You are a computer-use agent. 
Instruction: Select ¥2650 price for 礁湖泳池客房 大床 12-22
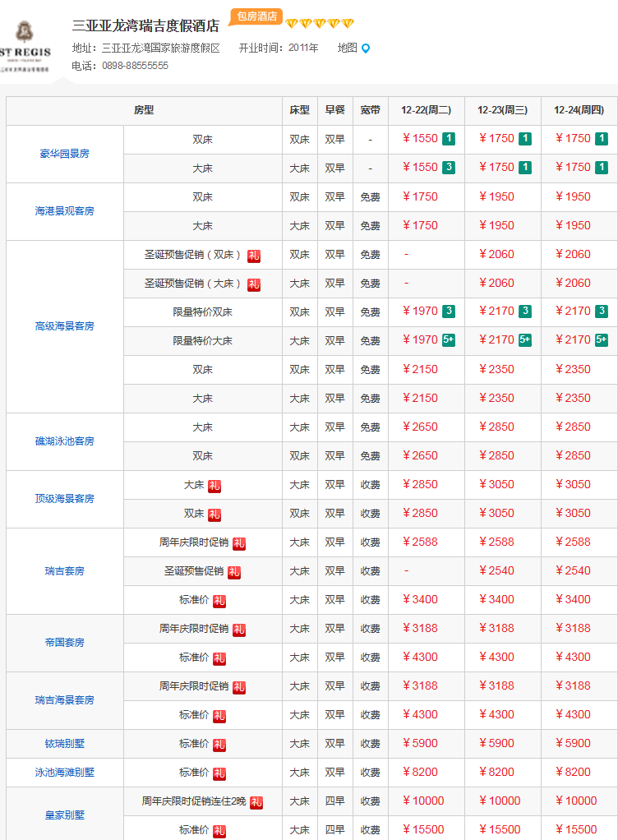click(420, 427)
